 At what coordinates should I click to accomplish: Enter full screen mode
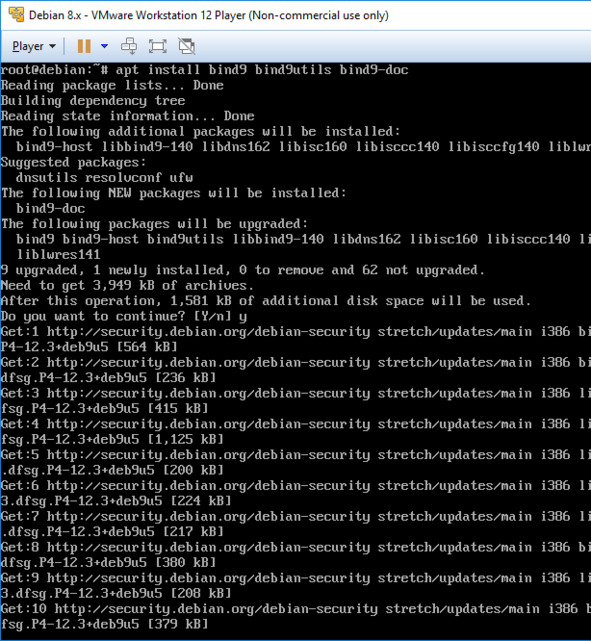point(158,46)
